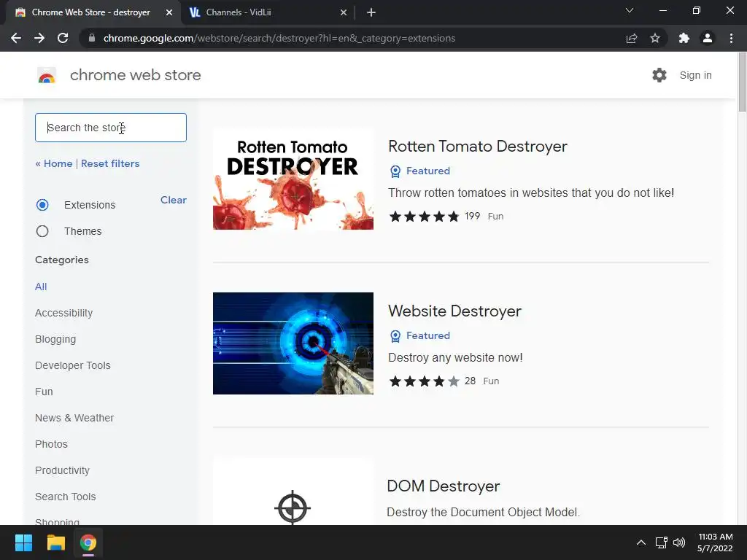
Task: Open the Extensions puzzle-piece menu
Action: [684, 38]
